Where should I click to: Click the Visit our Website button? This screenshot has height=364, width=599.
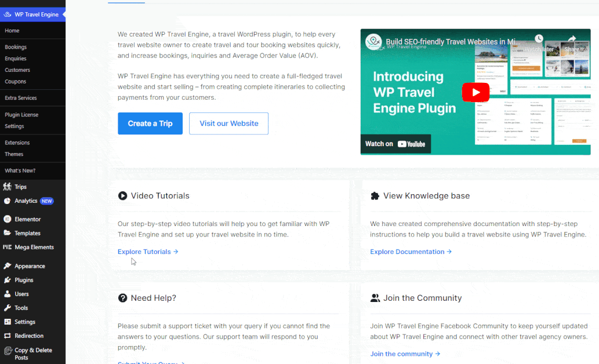[229, 123]
